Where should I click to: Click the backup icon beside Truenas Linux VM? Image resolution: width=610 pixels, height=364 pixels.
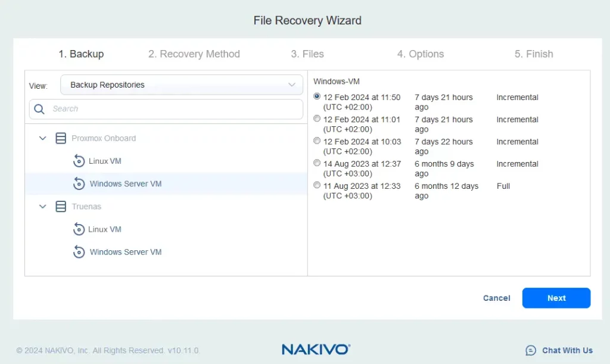[x=79, y=229]
